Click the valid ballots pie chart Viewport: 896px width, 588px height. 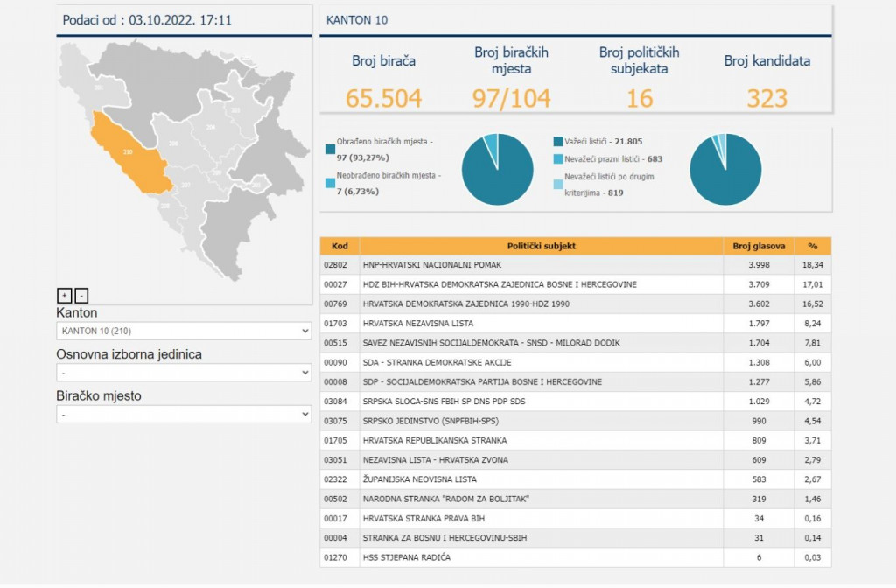click(725, 169)
